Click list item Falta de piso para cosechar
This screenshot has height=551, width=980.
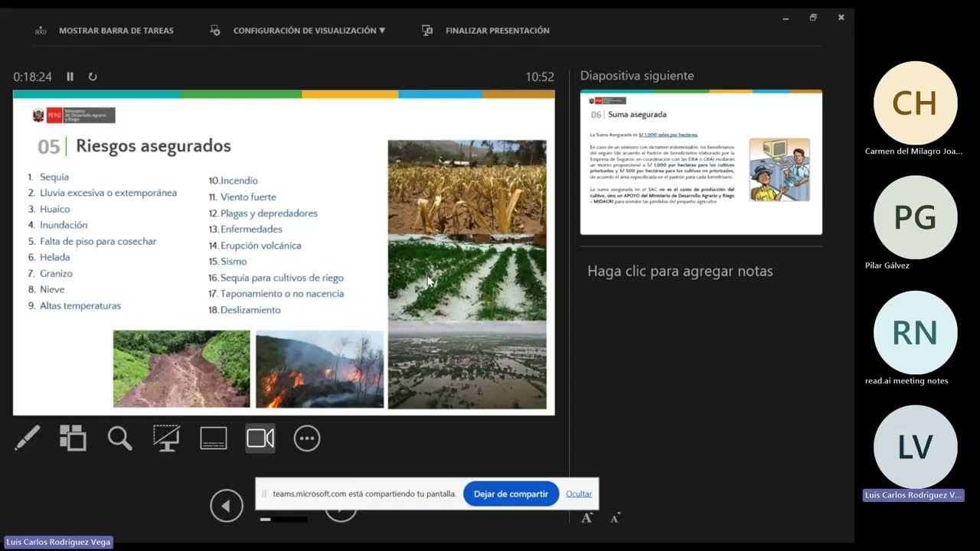[98, 241]
